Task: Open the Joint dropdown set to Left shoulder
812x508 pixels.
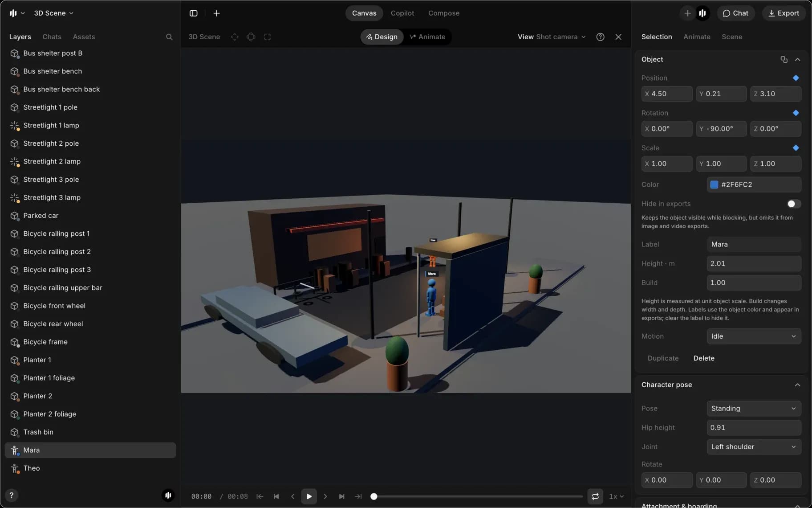Action: [754, 447]
